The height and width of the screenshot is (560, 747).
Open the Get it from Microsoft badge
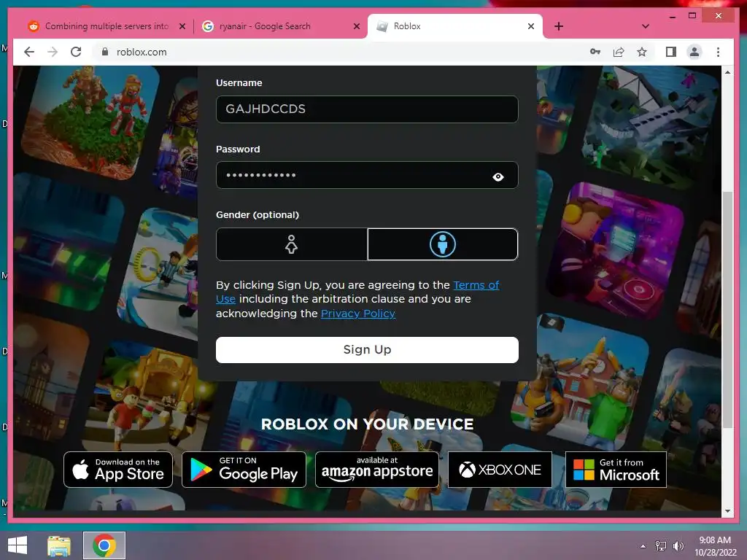616,470
